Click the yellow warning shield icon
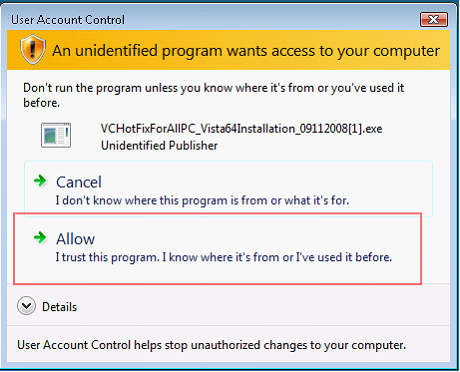This screenshot has width=460, height=372. click(x=32, y=49)
